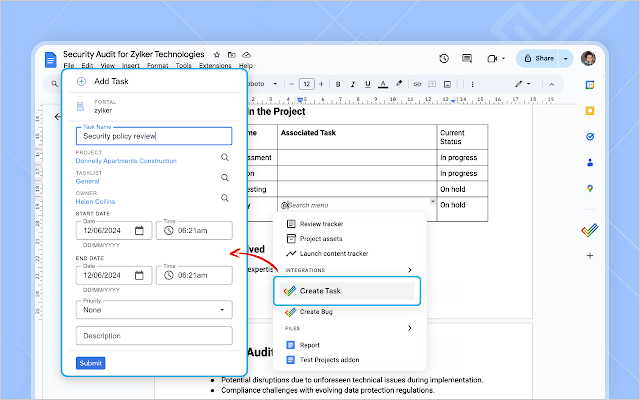
Task: Click the Task Name input field
Action: point(154,136)
